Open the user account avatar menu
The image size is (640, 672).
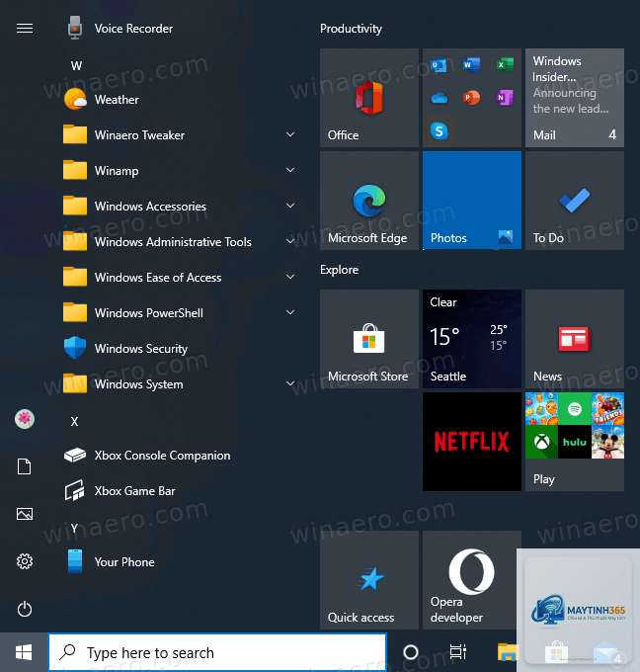tap(25, 419)
